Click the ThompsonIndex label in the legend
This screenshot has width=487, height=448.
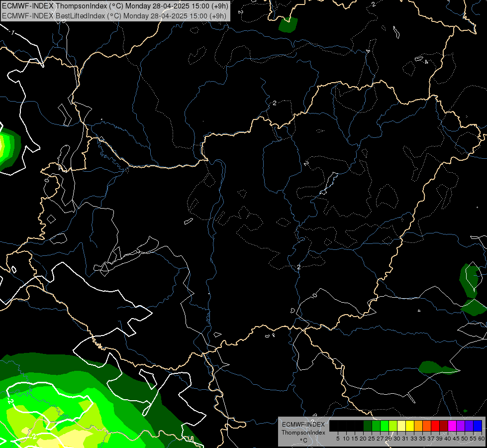click(303, 433)
